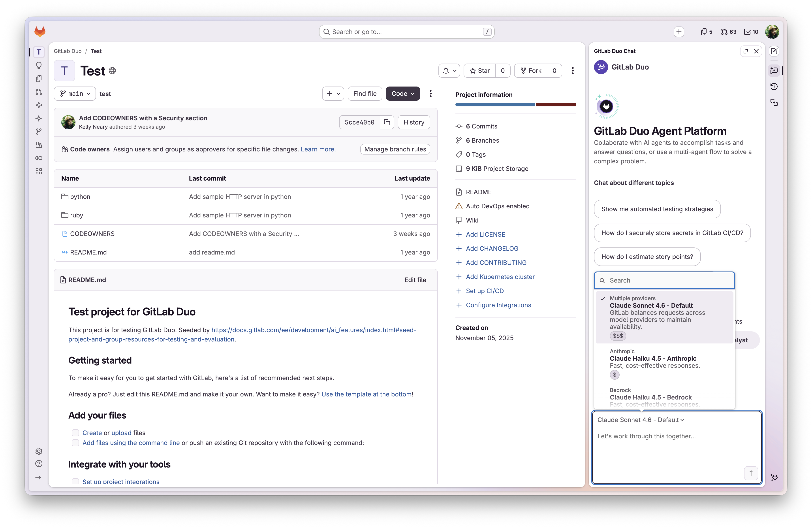812x528 pixels.
Task: Open the main branch dropdown
Action: [75, 94]
